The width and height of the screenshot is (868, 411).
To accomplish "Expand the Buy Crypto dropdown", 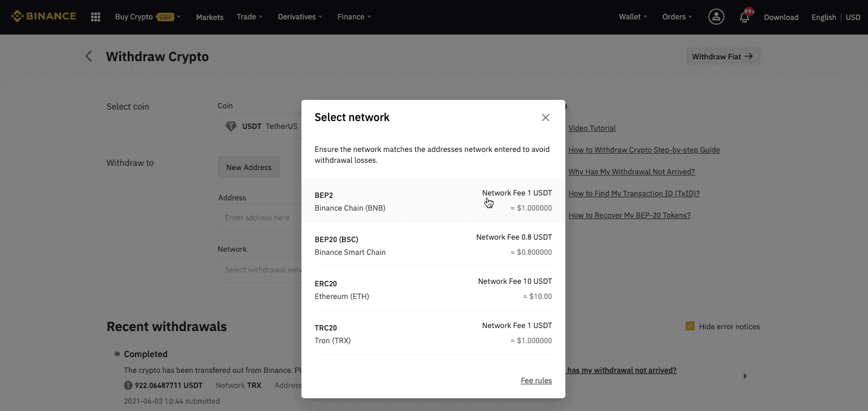I will [148, 17].
